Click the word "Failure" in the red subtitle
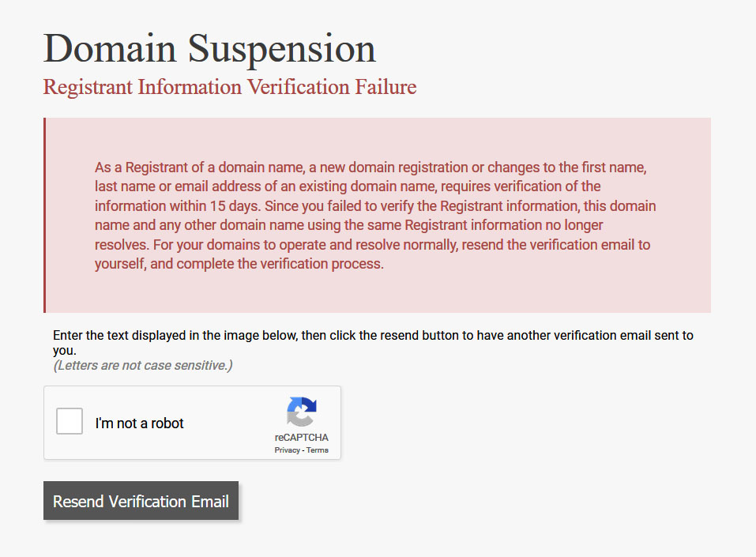 386,87
